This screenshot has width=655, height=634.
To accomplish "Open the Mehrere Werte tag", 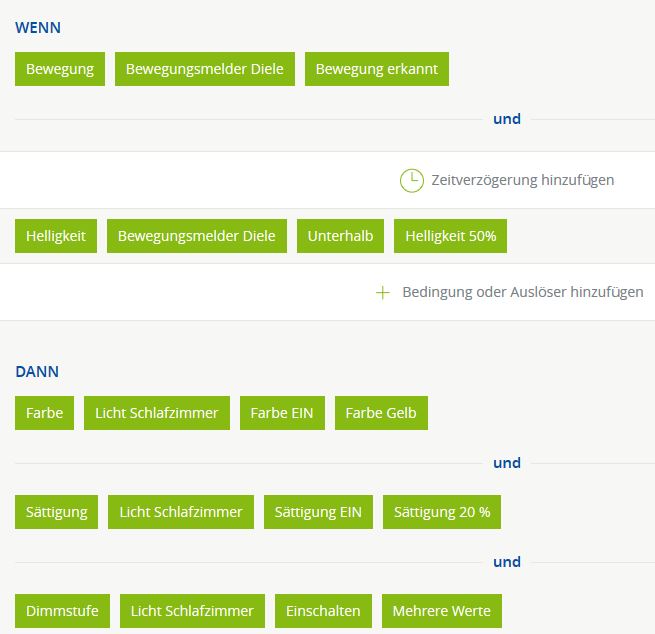I will point(441,611).
